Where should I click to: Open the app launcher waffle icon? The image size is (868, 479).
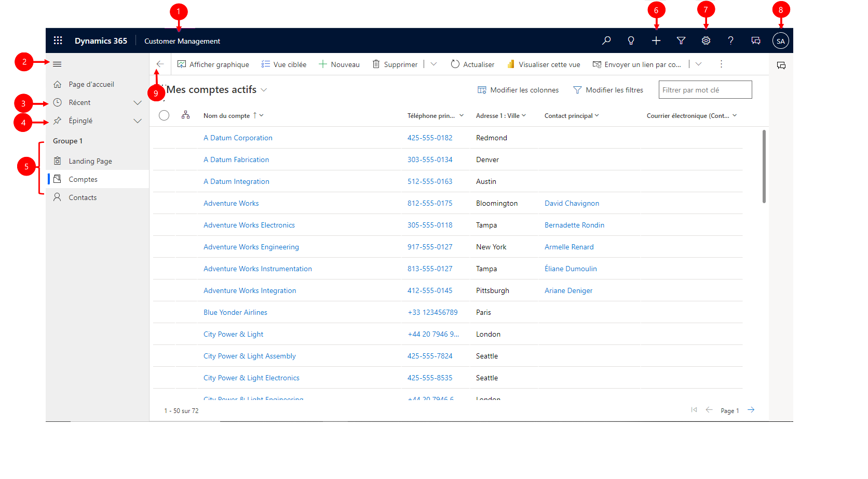coord(58,41)
